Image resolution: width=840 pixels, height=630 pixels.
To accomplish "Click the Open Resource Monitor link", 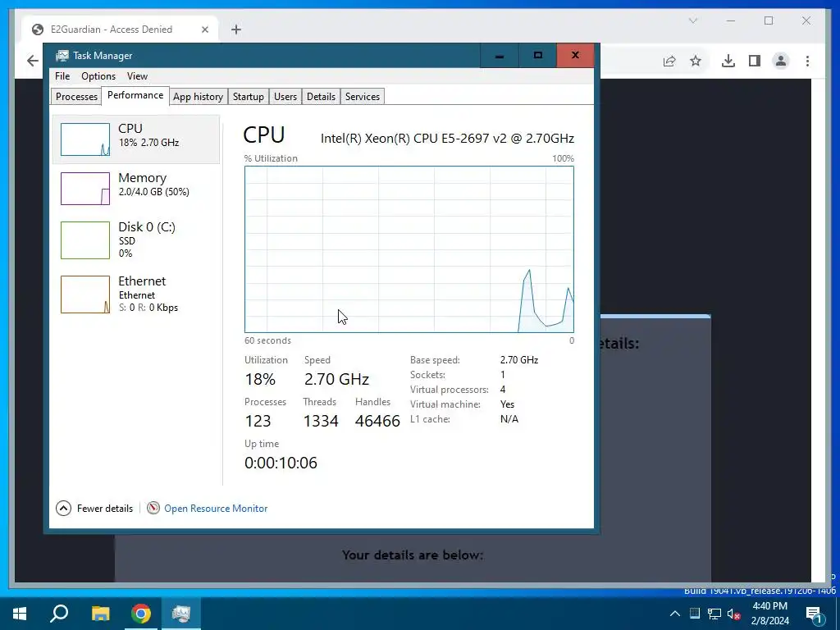I will (x=216, y=509).
